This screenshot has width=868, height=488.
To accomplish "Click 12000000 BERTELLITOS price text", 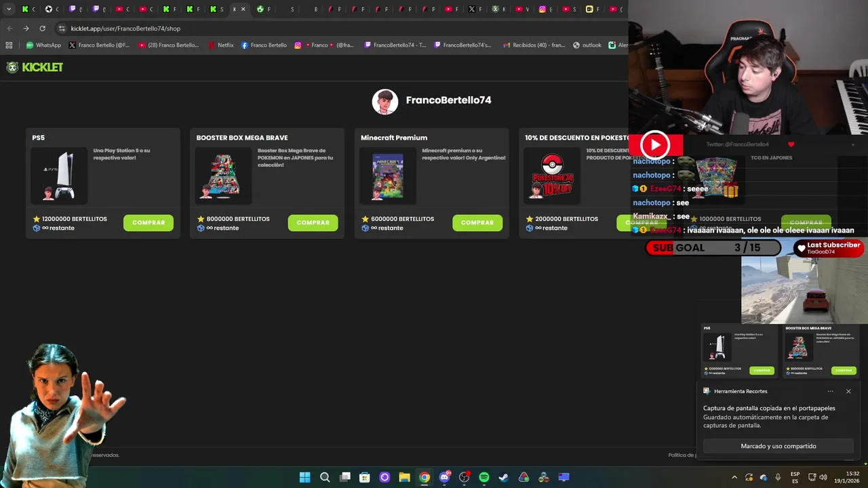I will [75, 219].
